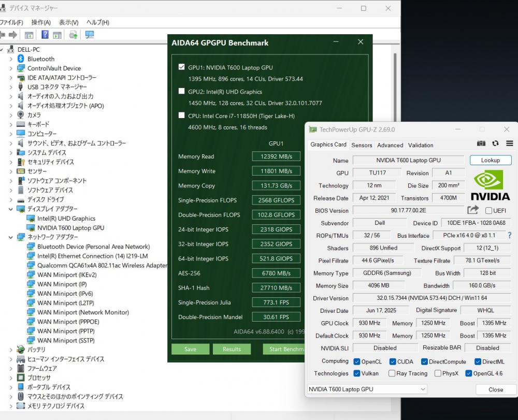This screenshot has height=420, width=518.
Task: Click the blue help icon in toolbar
Action: pos(45,35)
